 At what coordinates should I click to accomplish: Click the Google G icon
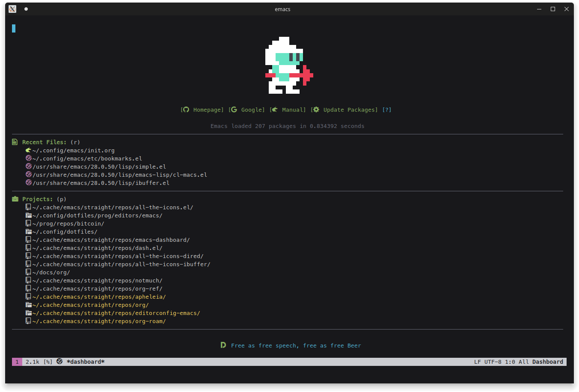point(234,110)
